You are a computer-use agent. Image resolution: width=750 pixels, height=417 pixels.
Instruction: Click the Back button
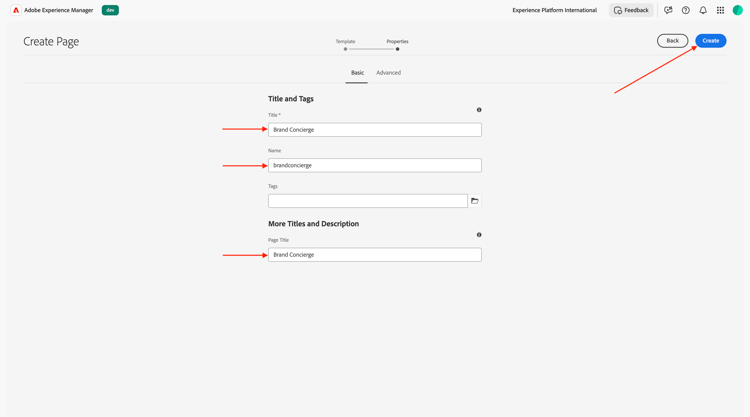[673, 41]
